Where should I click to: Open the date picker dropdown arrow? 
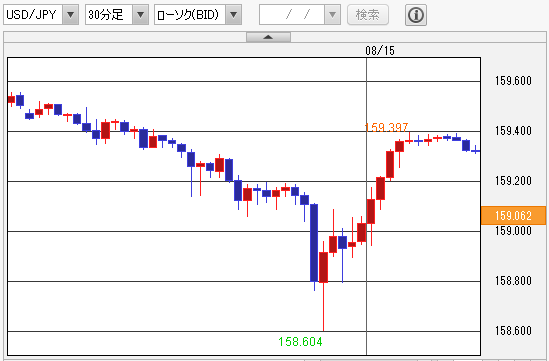332,15
